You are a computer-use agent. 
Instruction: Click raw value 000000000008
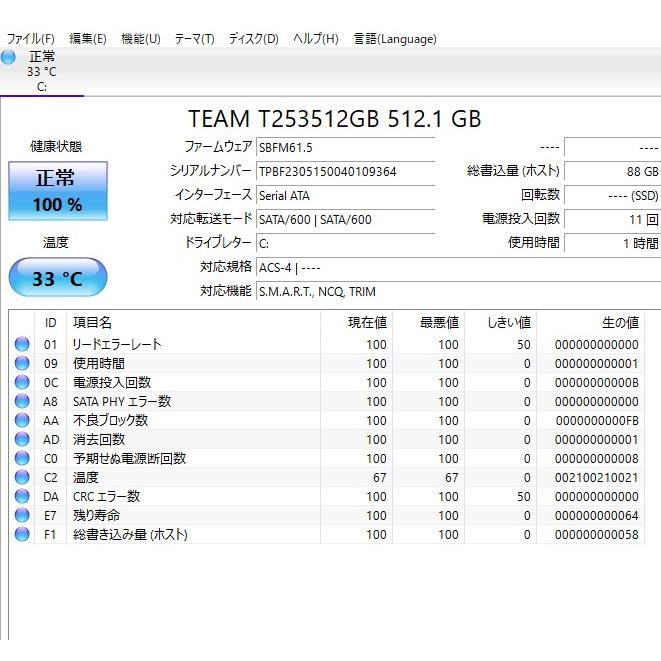597,459
